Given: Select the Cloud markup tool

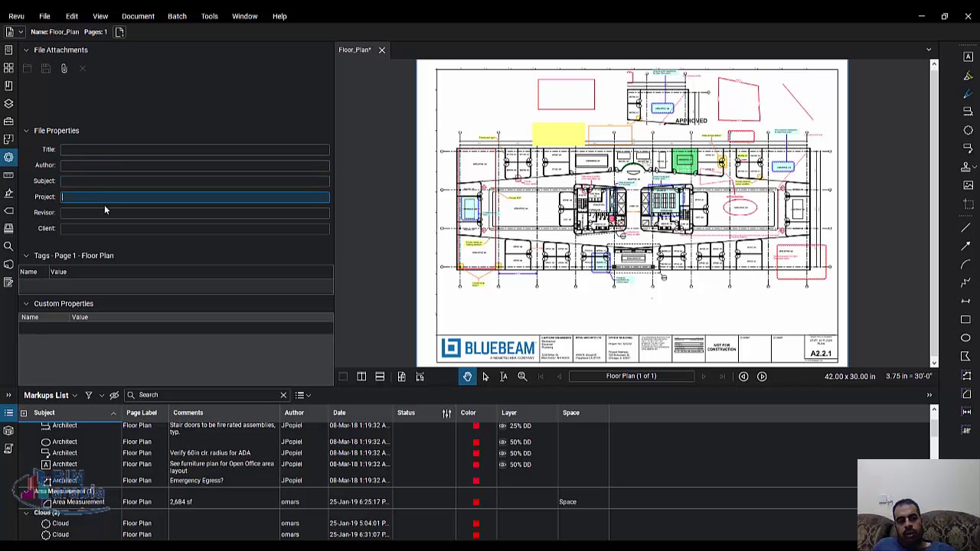Looking at the screenshot, I should click(x=968, y=130).
